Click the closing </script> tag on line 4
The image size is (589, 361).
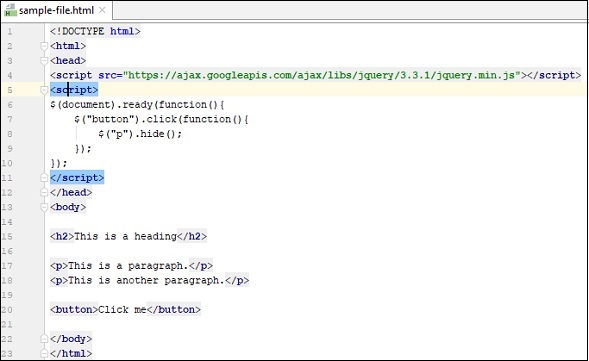(554, 75)
